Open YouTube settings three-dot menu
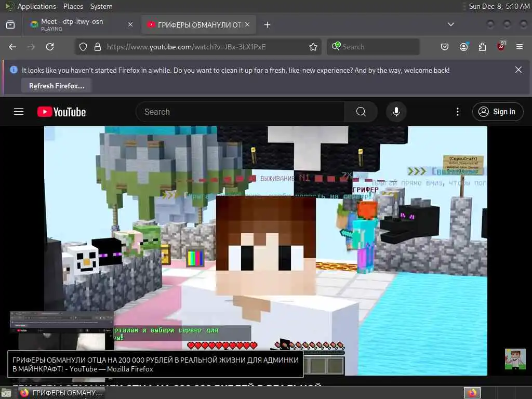This screenshot has height=399, width=532. point(458,112)
